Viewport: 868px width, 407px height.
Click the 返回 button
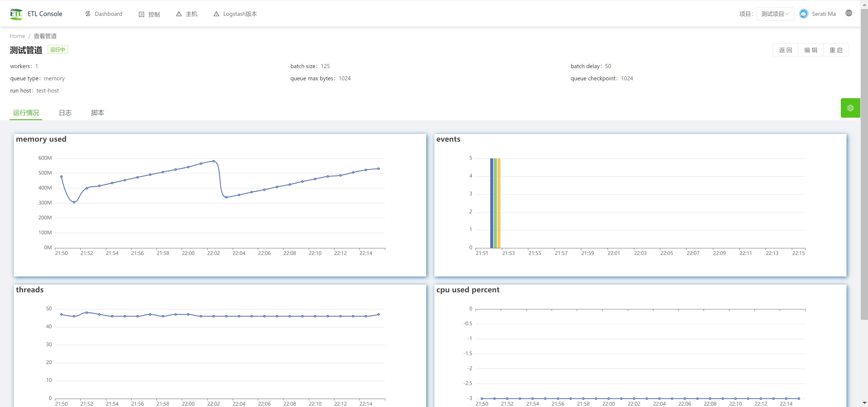point(785,50)
